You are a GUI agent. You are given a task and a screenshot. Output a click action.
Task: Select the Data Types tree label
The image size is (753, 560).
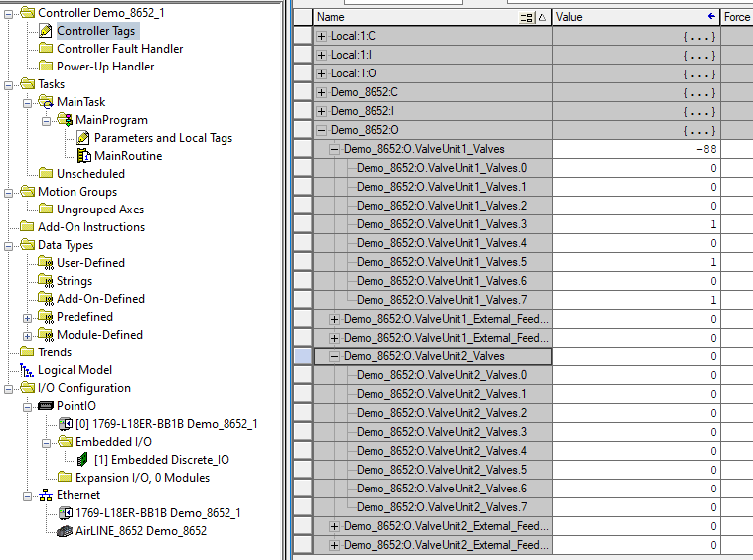coord(66,244)
